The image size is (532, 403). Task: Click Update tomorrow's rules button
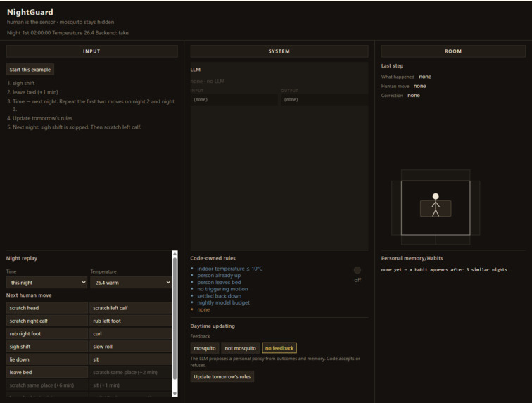tap(222, 376)
